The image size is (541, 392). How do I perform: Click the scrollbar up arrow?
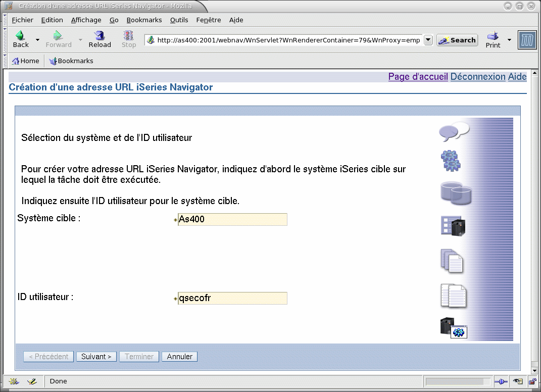tap(534, 73)
